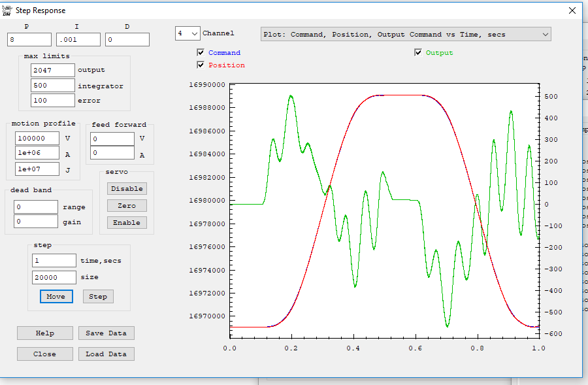The height and width of the screenshot is (385, 588).
Task: Close the Step Response window
Action: (x=572, y=10)
